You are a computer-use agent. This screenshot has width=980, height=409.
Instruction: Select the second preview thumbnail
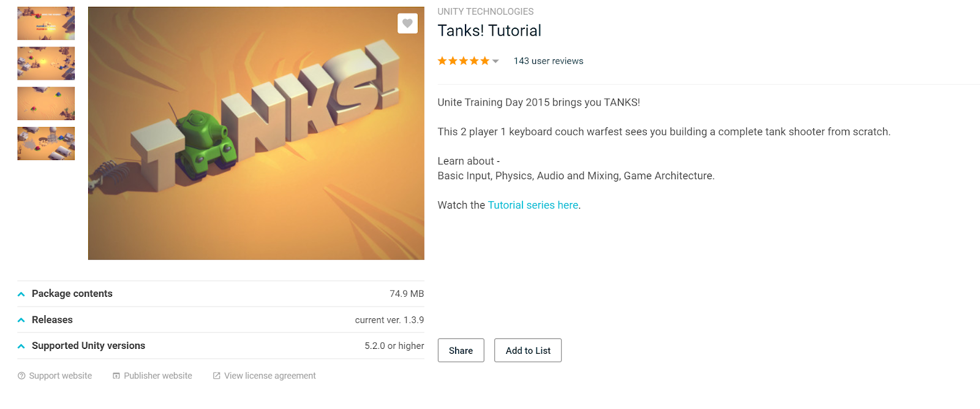click(46, 63)
